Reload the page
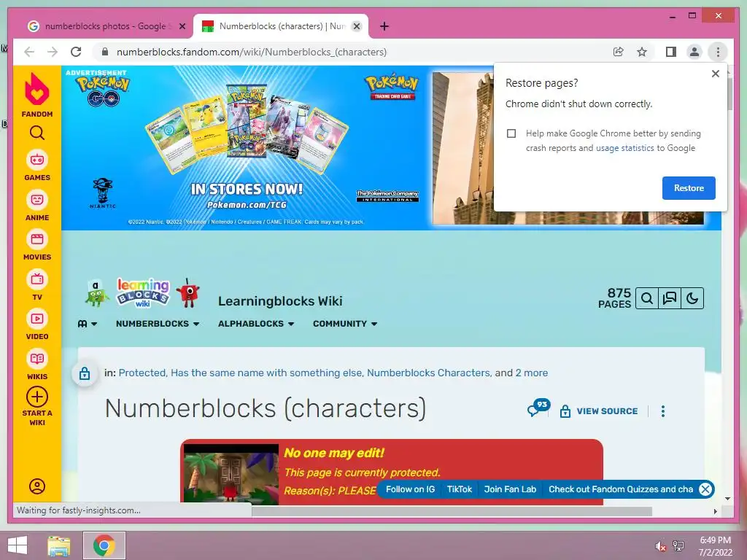Viewport: 747px width, 560px height. pos(76,52)
